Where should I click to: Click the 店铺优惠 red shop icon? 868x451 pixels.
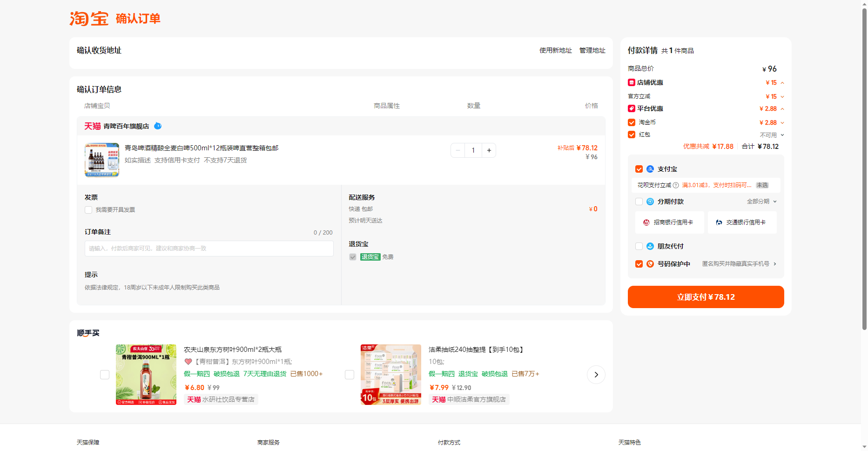[632, 82]
